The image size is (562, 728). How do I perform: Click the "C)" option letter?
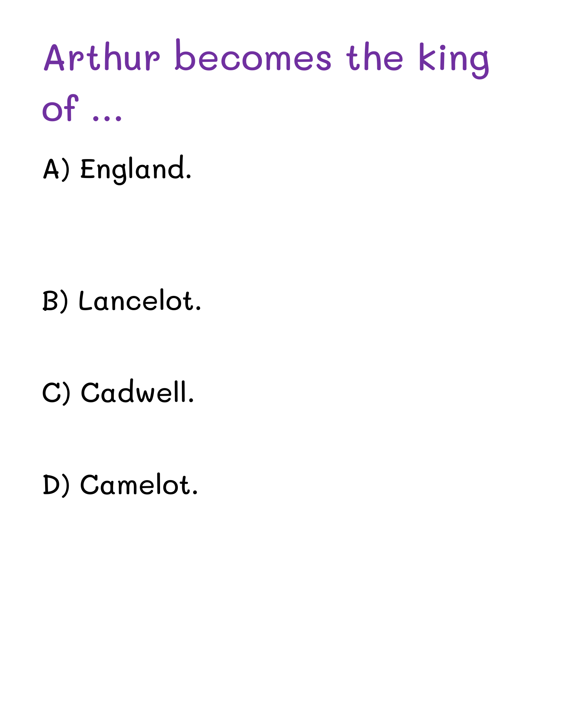(56, 393)
